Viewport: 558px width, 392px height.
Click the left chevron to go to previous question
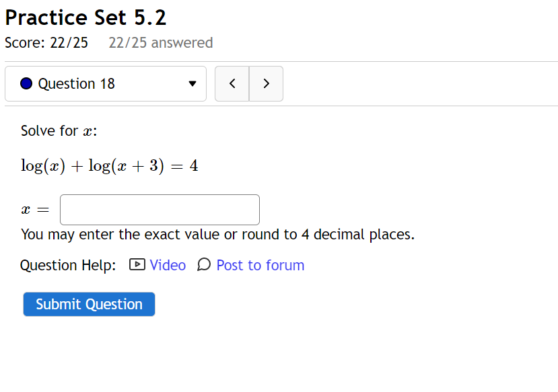tap(232, 83)
